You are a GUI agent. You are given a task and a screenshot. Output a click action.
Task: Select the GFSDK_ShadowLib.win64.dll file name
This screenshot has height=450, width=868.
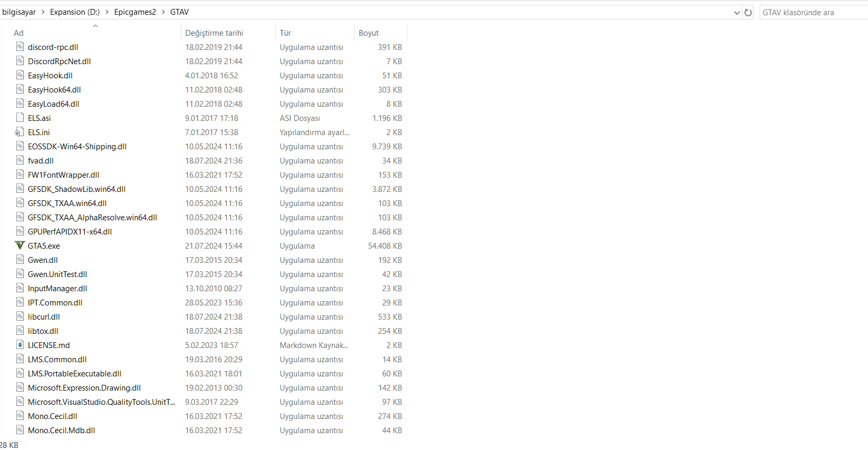77,189
